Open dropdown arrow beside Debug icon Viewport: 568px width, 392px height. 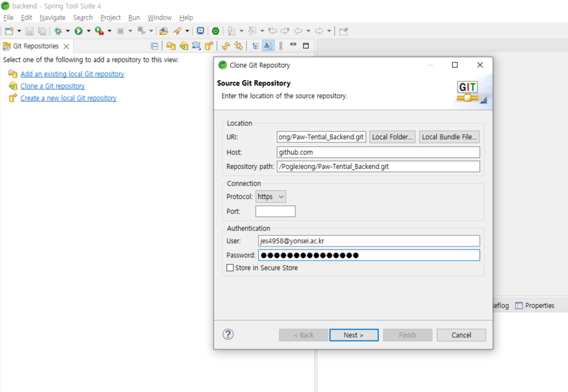(x=68, y=31)
